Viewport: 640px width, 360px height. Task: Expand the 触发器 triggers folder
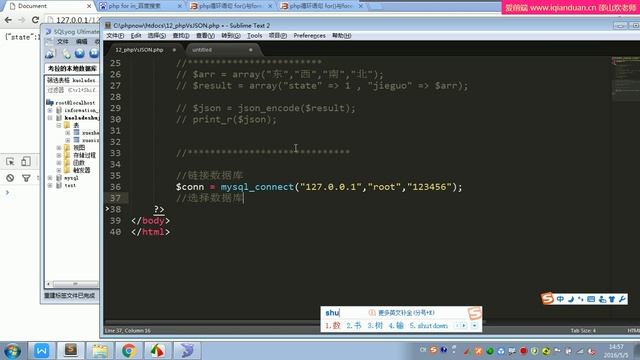(x=59, y=170)
